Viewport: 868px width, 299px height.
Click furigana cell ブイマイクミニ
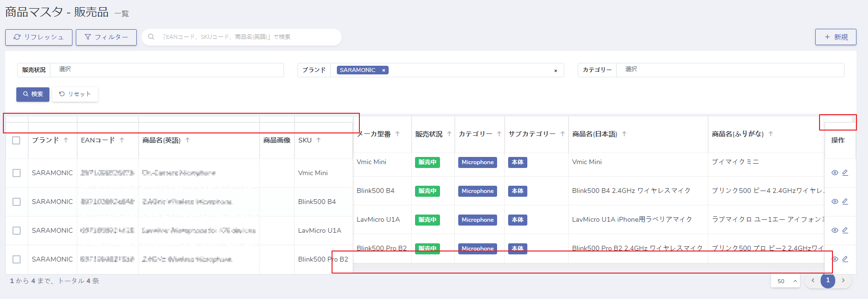(x=735, y=162)
